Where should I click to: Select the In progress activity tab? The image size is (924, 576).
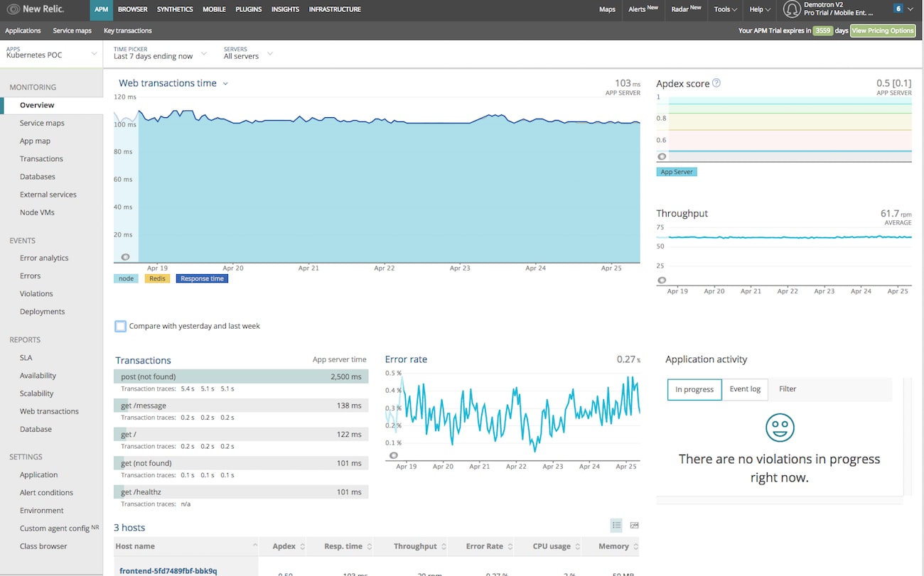pos(694,389)
